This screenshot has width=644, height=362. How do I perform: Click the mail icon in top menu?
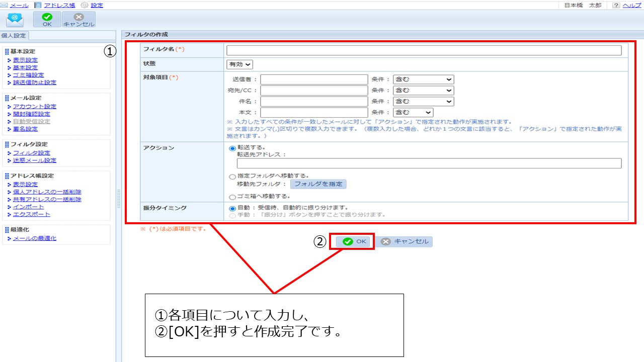coord(5,5)
